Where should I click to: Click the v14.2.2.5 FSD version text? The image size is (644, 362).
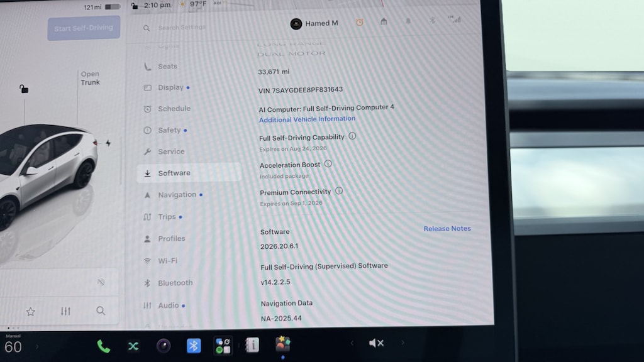(275, 282)
